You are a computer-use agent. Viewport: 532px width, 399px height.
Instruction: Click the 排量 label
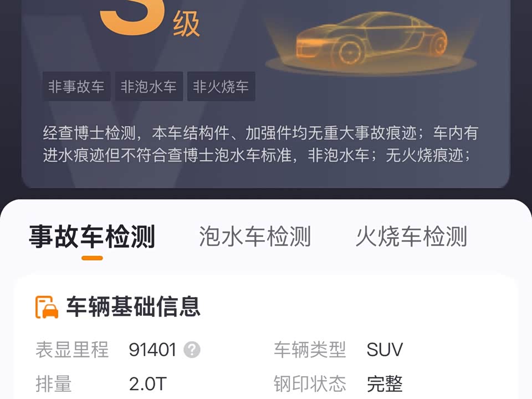54,384
